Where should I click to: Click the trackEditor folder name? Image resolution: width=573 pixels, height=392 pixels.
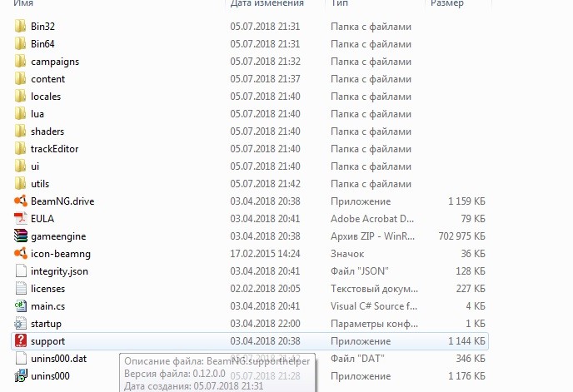coord(54,149)
